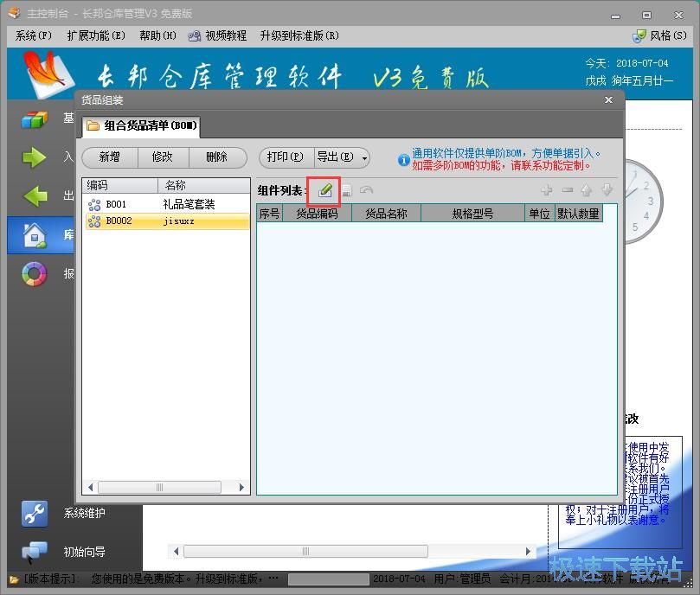Click the B0002 row item icon

click(x=94, y=221)
